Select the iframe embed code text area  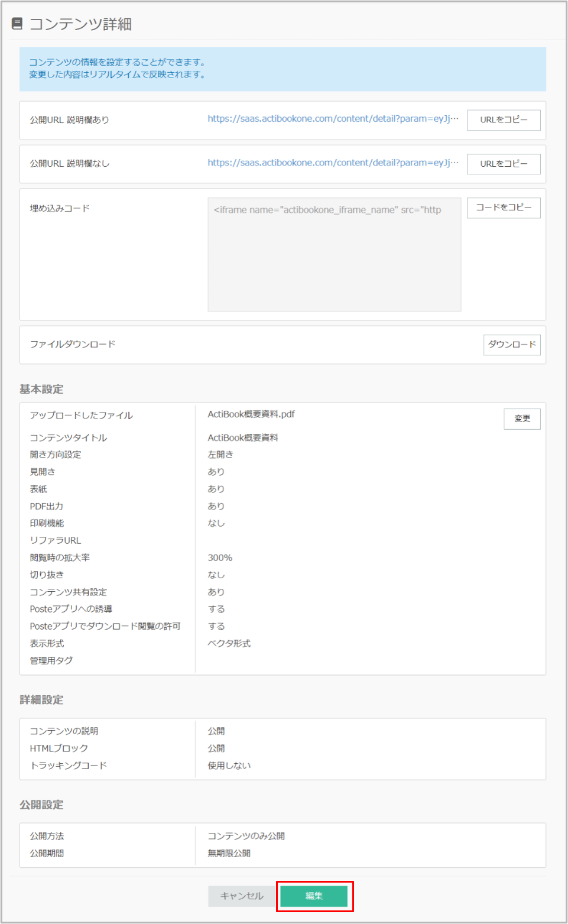333,254
